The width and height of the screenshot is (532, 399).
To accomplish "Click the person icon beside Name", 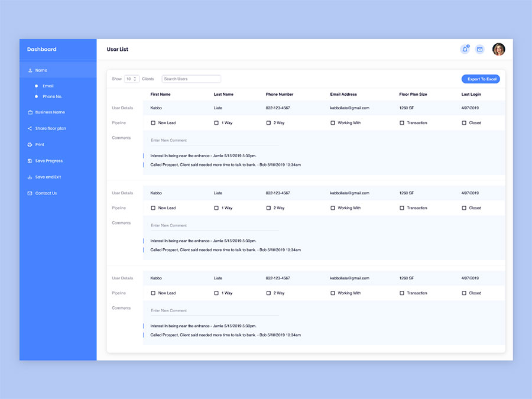I will pyautogui.click(x=30, y=70).
